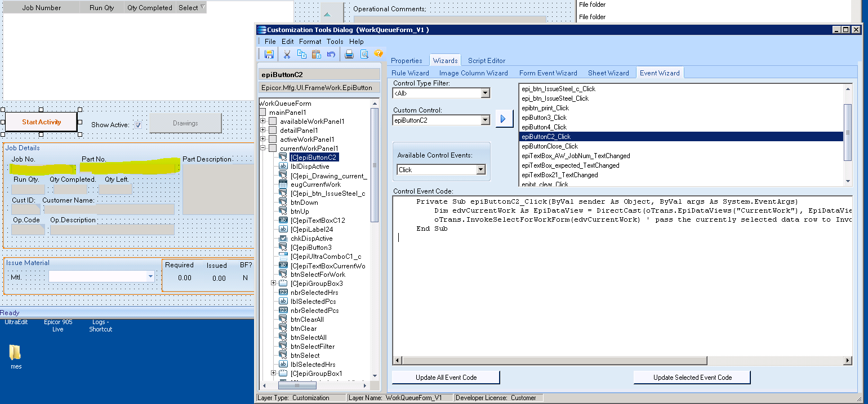Screen dimensions: 868x404
Task: Switch to the Script Editor tab
Action: pos(486,61)
